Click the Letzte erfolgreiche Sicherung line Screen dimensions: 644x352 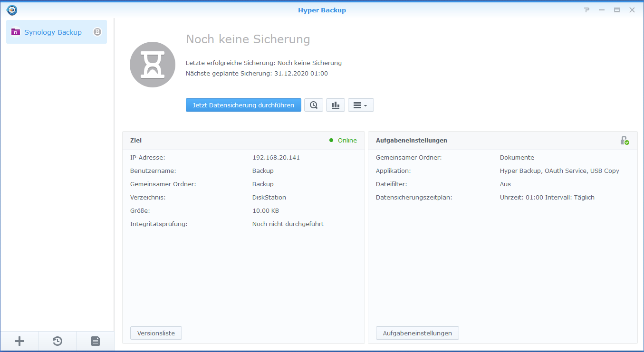264,63
